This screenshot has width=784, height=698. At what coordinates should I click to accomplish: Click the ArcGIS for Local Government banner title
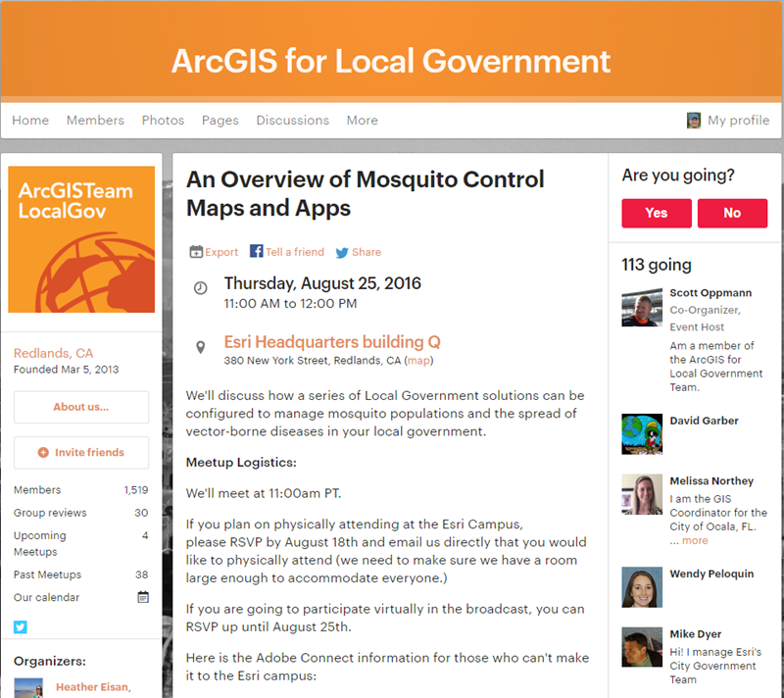[x=391, y=61]
